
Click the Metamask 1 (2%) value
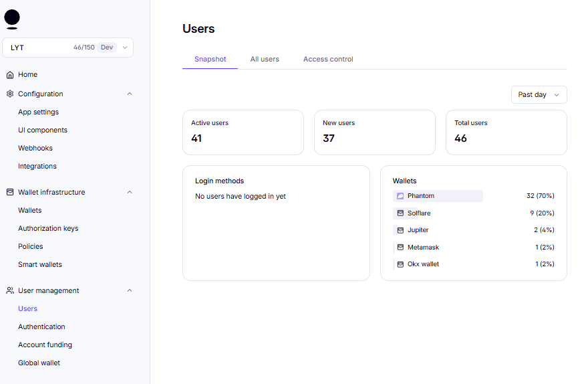545,248
